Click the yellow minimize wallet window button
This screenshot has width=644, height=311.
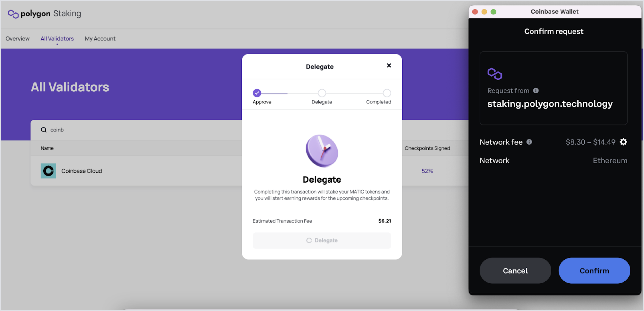tap(484, 12)
